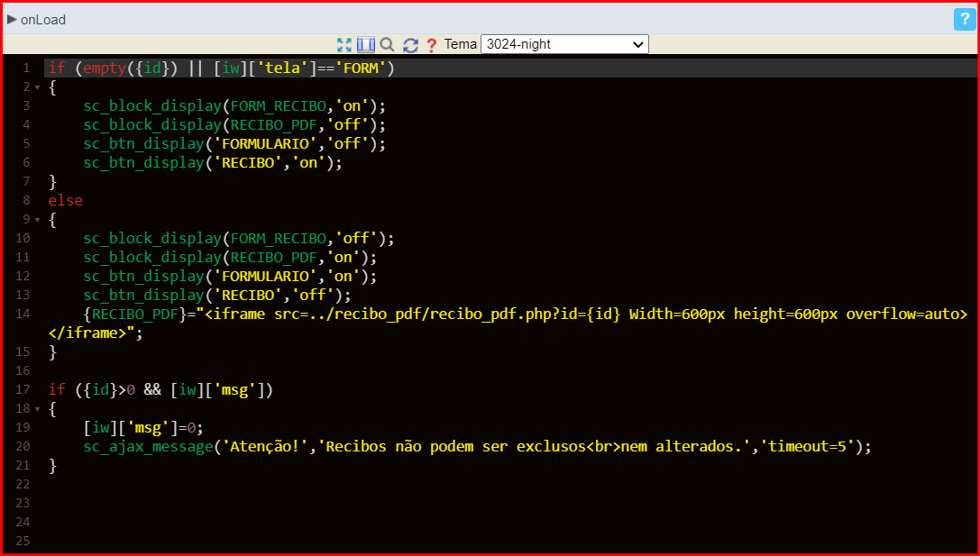Expand the editor to fullscreen
Viewport: 980px width, 556px height.
pos(343,44)
